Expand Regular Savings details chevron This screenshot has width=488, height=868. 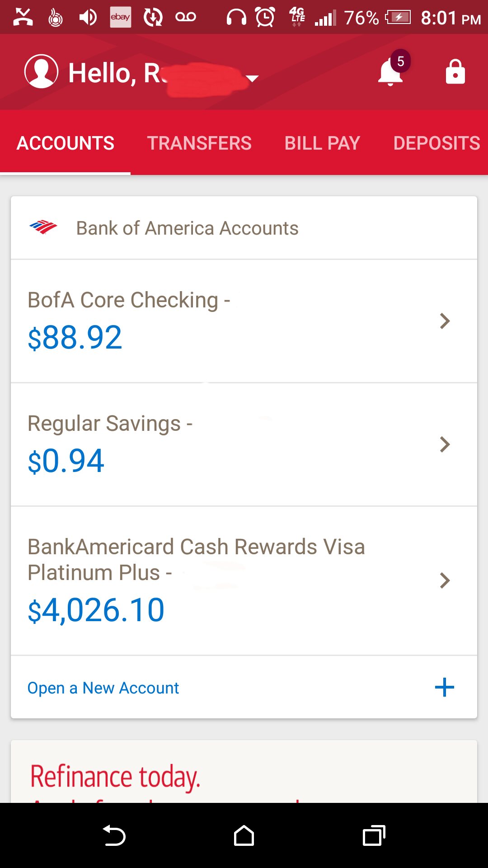click(x=445, y=444)
